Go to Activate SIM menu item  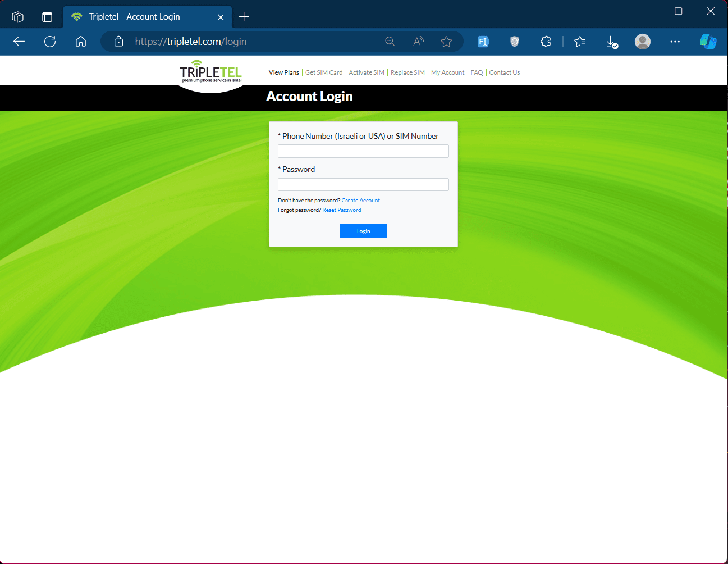point(367,72)
